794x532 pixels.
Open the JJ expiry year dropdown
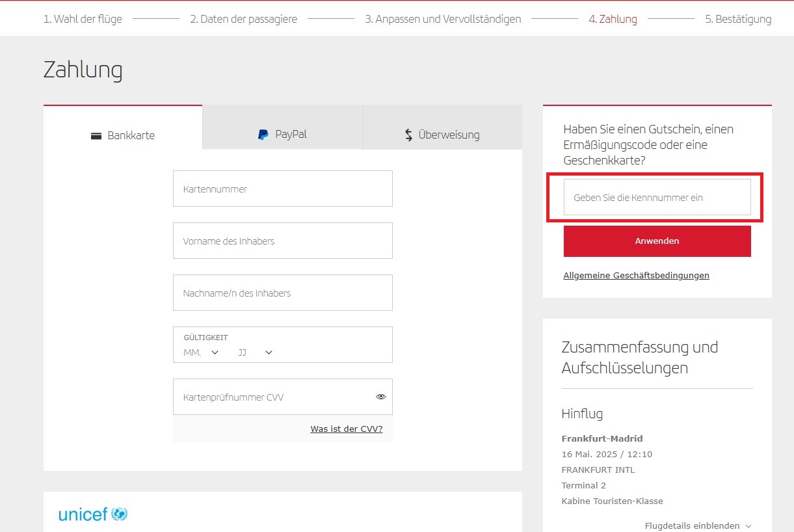tap(255, 352)
